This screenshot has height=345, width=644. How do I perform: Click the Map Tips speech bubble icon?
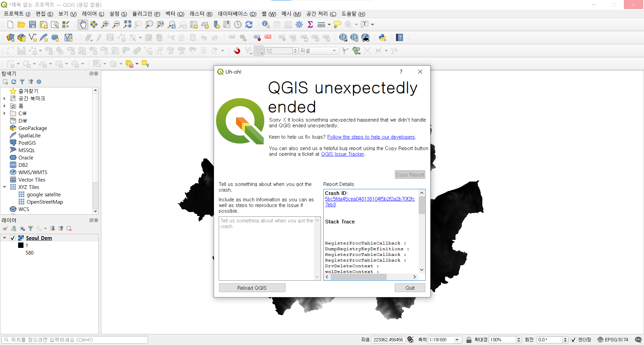point(337,24)
